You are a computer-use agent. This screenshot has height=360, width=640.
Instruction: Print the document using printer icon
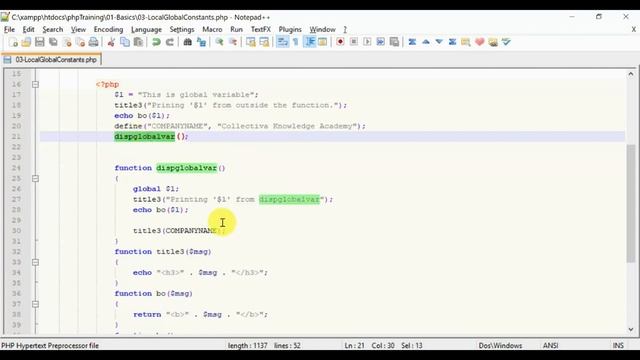coord(93,42)
